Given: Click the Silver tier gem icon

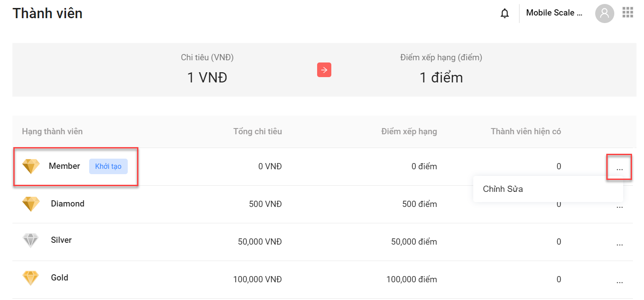Looking at the screenshot, I should pyautogui.click(x=31, y=240).
